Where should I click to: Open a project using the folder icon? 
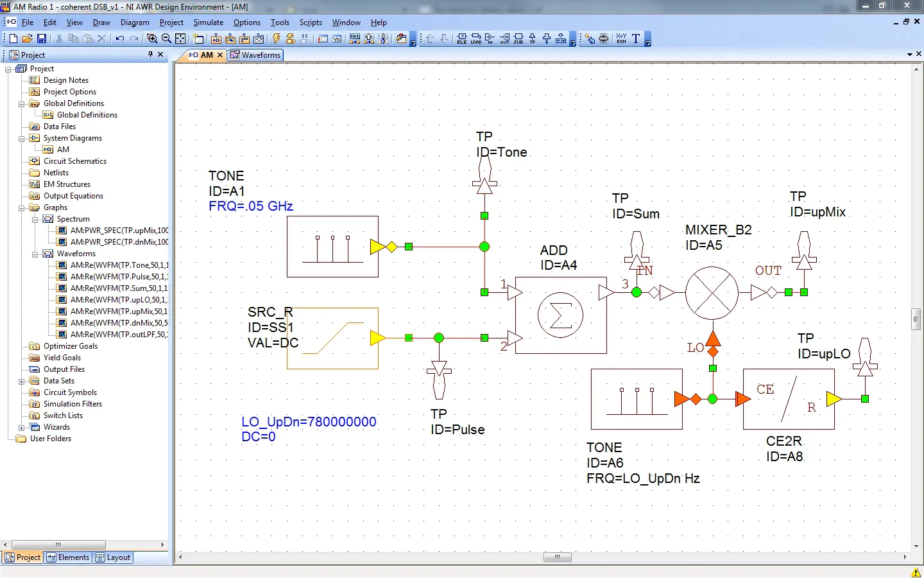28,39
